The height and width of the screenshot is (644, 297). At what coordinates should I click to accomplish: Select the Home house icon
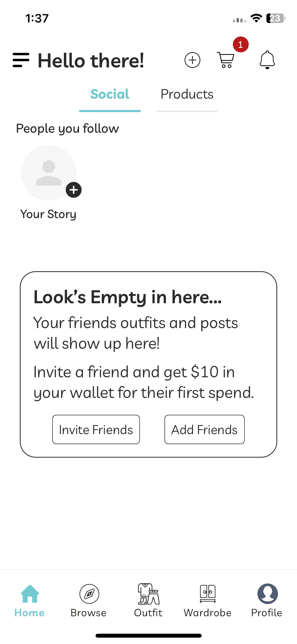(30, 594)
